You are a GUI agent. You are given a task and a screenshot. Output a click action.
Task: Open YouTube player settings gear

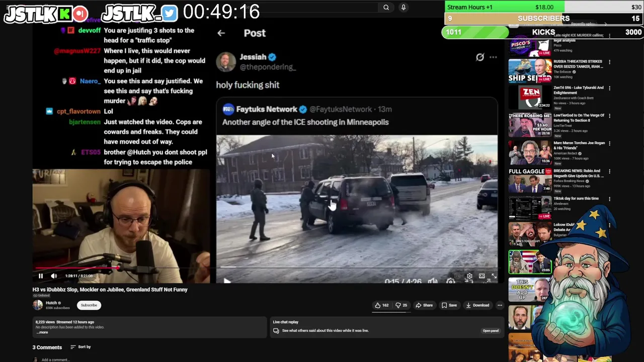(x=469, y=276)
